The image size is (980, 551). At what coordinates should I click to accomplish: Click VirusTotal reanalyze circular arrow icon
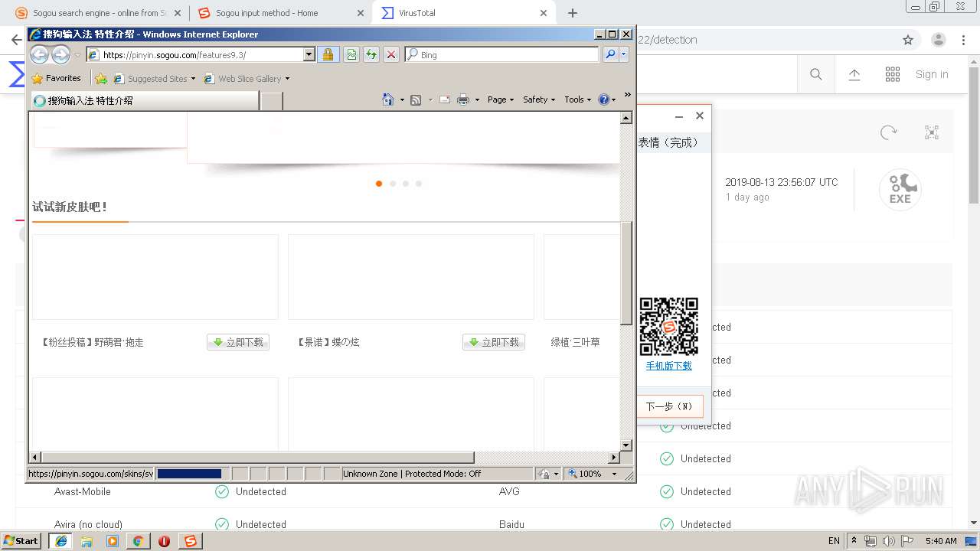pos(888,132)
